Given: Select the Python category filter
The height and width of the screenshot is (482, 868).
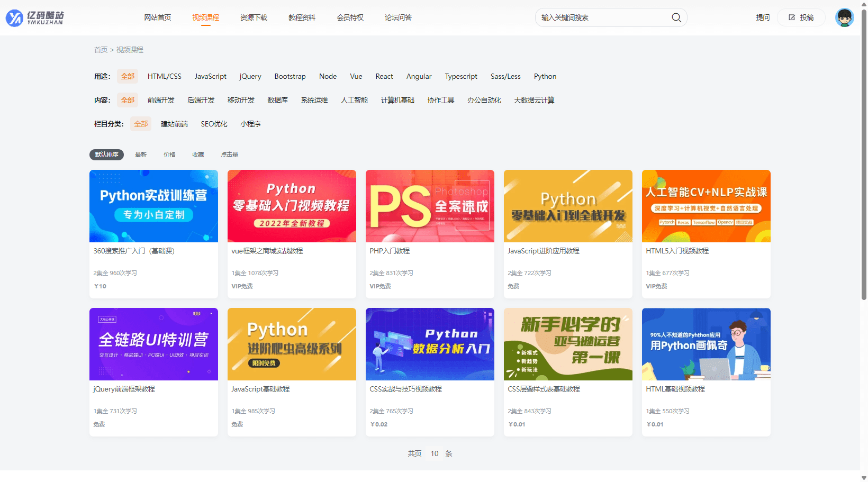Looking at the screenshot, I should pyautogui.click(x=545, y=76).
